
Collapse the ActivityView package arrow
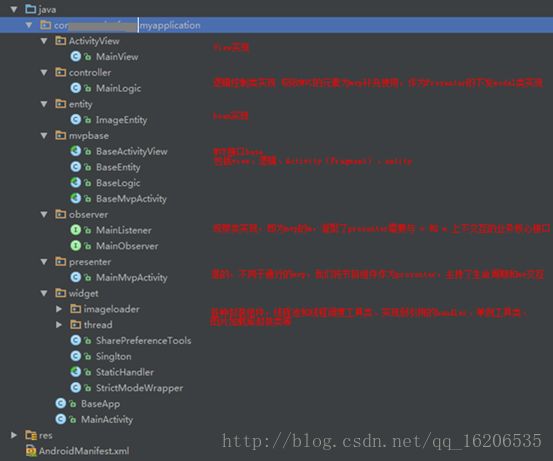(44, 41)
